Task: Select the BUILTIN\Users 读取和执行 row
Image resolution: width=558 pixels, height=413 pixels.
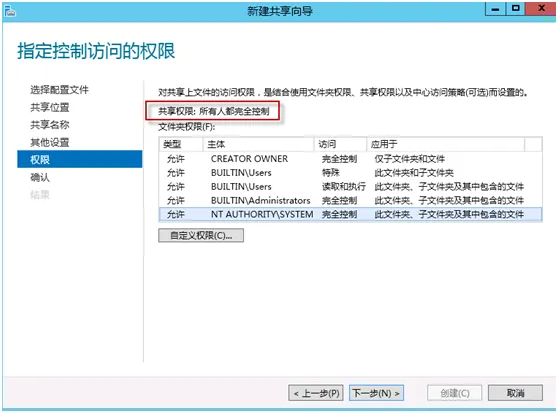Action: click(350, 186)
